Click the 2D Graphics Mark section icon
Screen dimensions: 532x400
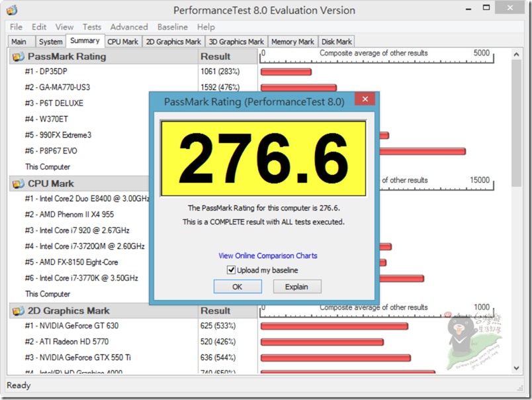(x=19, y=311)
